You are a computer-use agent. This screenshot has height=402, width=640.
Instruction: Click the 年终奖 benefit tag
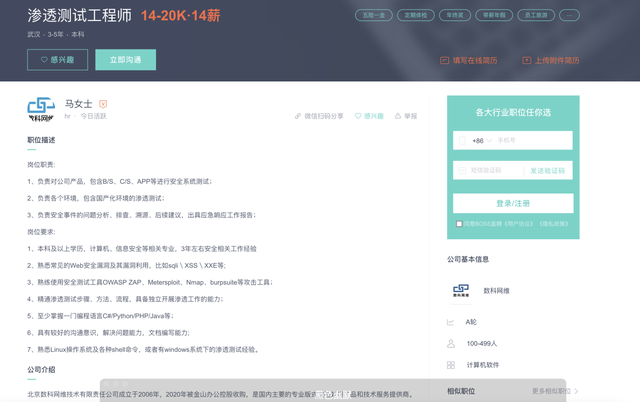click(455, 15)
